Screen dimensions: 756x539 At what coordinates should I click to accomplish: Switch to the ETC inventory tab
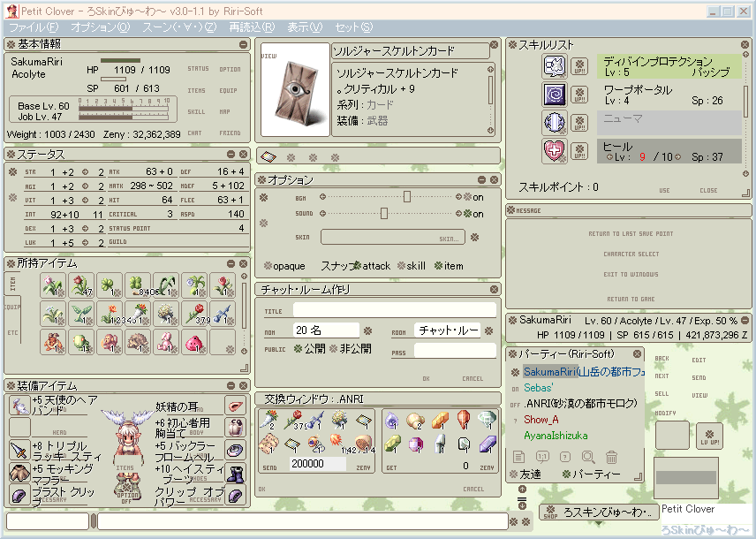(x=12, y=332)
